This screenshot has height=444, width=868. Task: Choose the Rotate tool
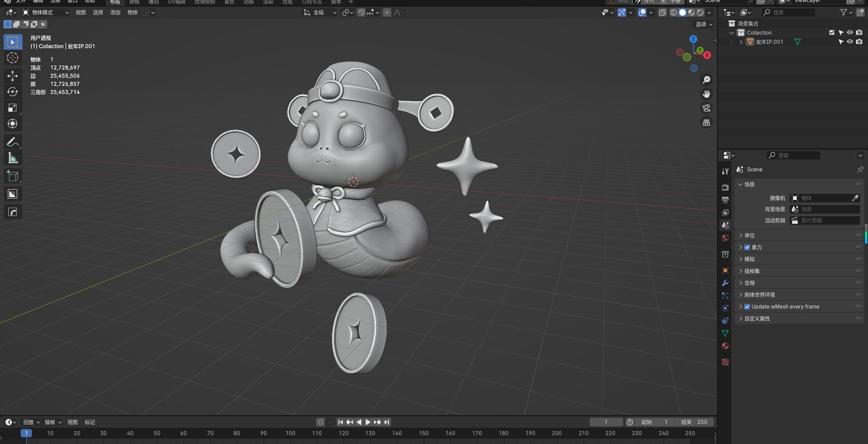[x=13, y=92]
